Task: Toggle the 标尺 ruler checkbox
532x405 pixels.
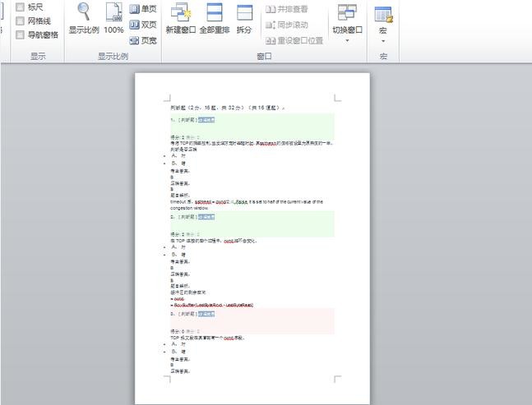Action: pyautogui.click(x=20, y=7)
